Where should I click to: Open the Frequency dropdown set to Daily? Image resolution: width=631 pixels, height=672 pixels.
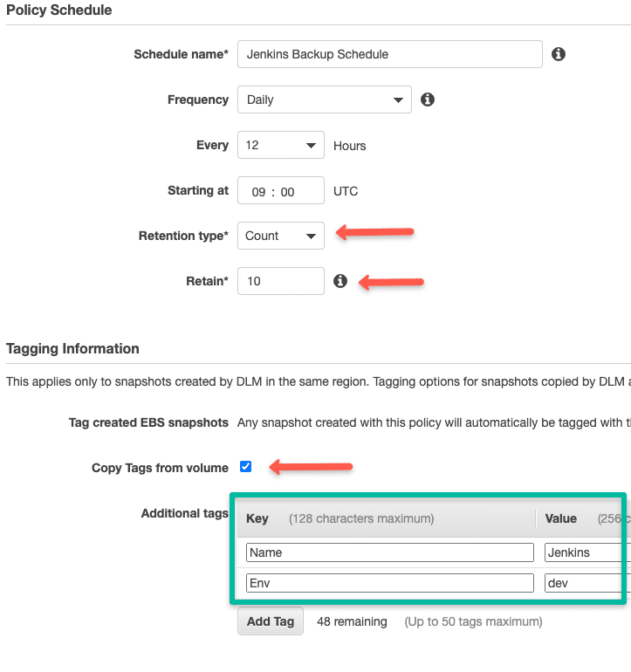point(324,99)
